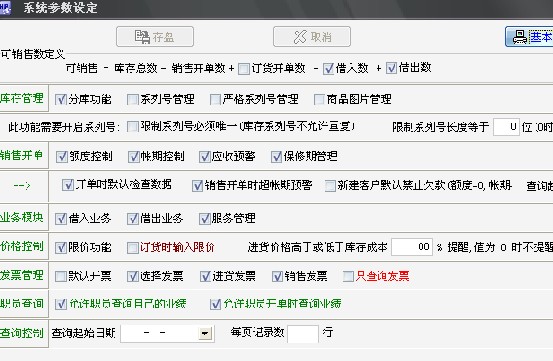Image resolution: width=553 pixels, height=361 pixels.
Task: Uncheck the 借出数 checkbox
Action: tap(391, 68)
